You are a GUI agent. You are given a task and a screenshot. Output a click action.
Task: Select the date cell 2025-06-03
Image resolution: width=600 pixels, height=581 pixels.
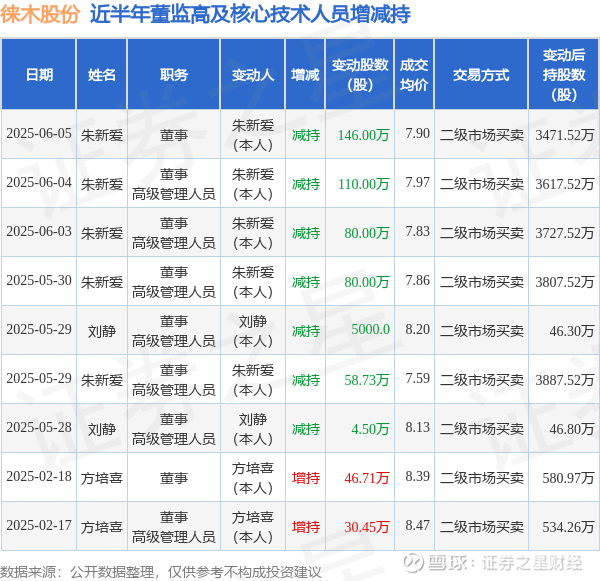click(39, 231)
